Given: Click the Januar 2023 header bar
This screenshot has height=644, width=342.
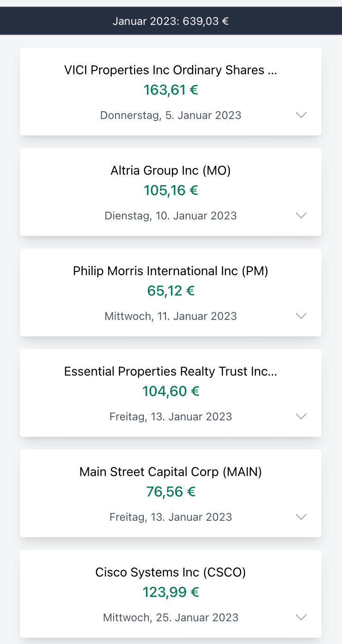Looking at the screenshot, I should (171, 21).
